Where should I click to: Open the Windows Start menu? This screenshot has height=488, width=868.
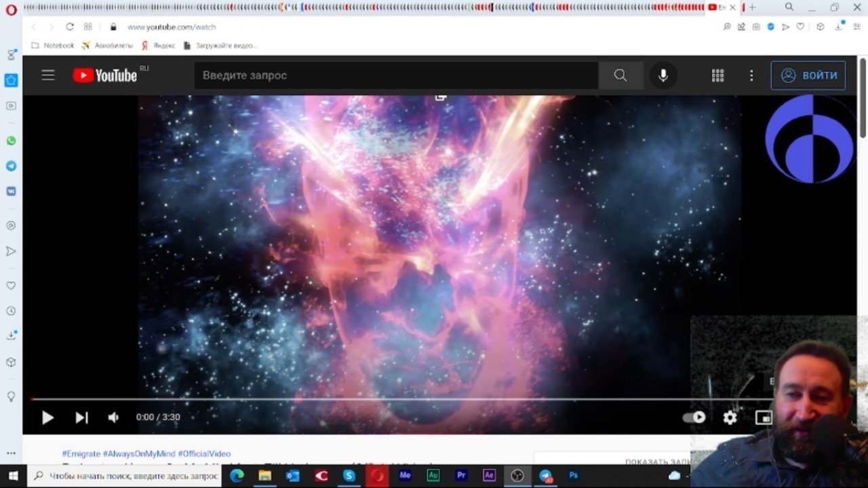tap(13, 476)
